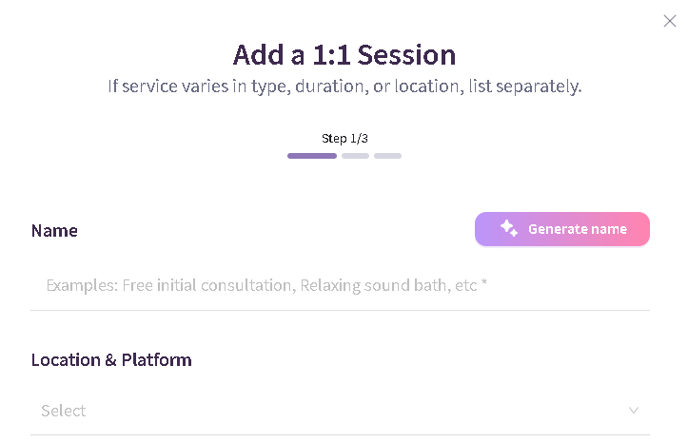
Task: Click the Step 1/3 indicator label
Action: coord(344,138)
